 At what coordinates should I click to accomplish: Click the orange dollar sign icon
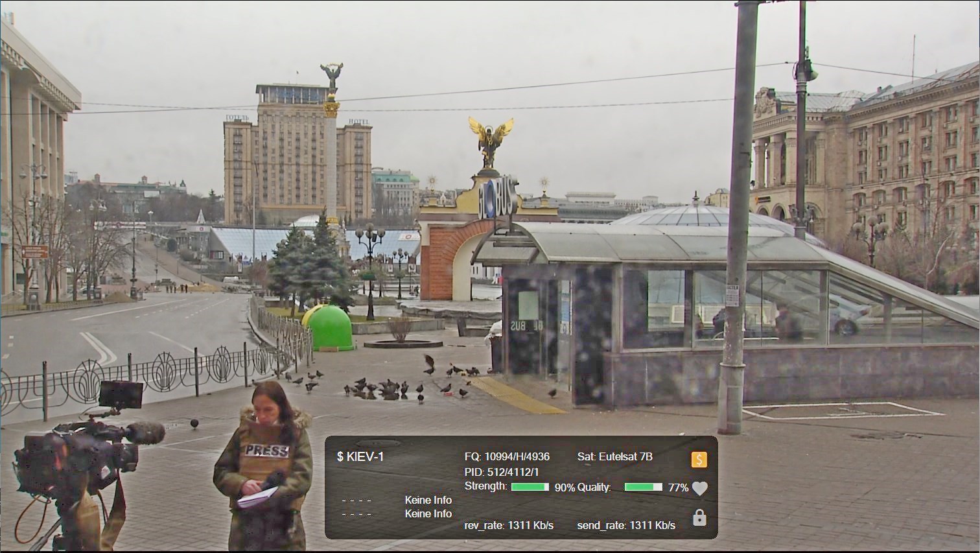pos(699,460)
